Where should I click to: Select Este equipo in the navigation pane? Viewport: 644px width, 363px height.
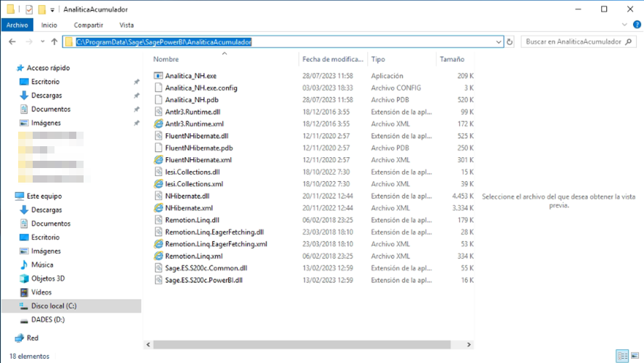click(44, 196)
